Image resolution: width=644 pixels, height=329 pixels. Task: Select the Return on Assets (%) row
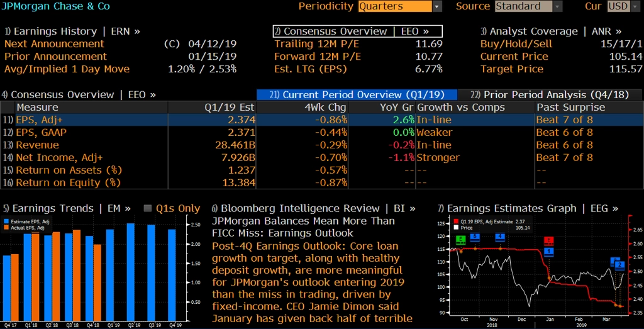[322, 170]
